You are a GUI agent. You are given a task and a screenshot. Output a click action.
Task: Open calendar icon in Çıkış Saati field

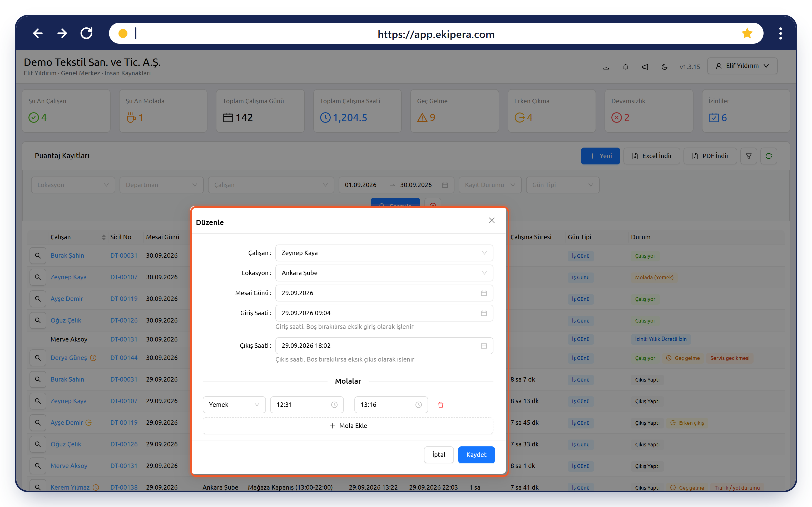point(484,346)
